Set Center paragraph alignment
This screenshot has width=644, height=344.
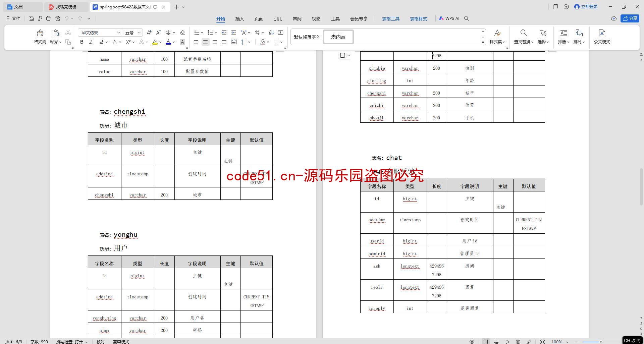[205, 42]
